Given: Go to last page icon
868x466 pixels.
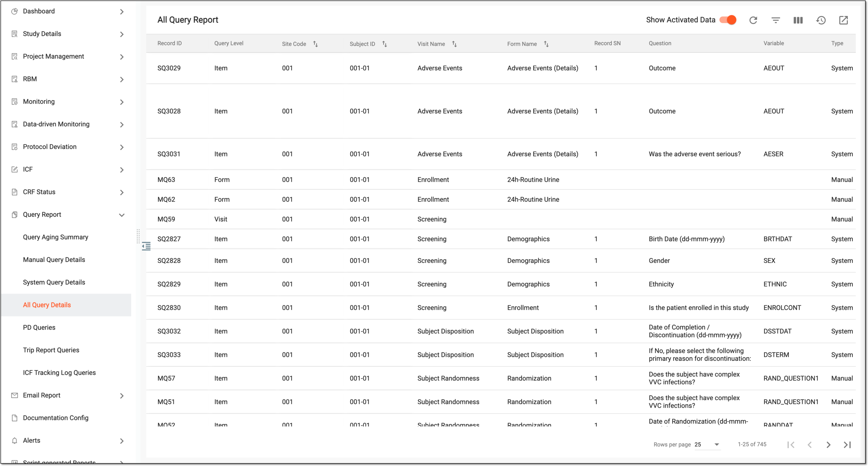Looking at the screenshot, I should (847, 444).
